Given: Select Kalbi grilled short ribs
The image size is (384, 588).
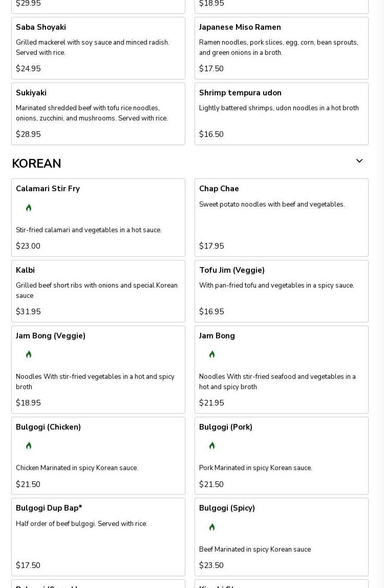Looking at the screenshot, I should [98, 291].
